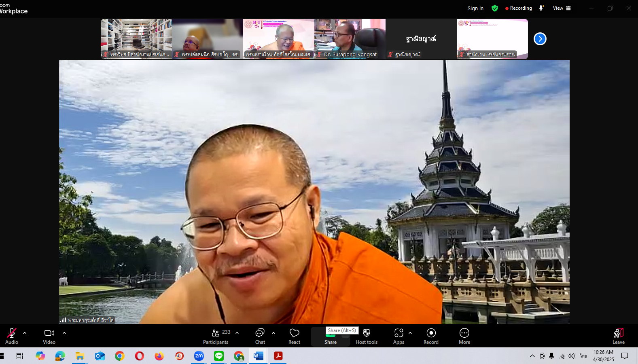Viewport: 638px width, 364px height.
Task: Start Share screen
Action: click(x=331, y=336)
